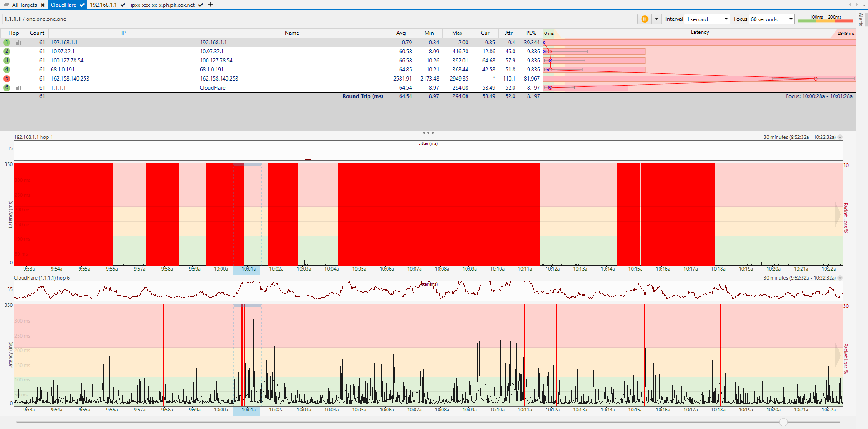Click the Name column header

pos(292,33)
